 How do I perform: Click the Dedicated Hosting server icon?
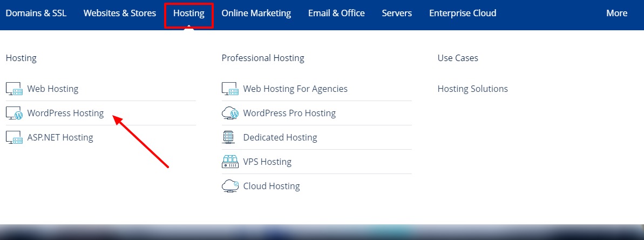coord(228,137)
